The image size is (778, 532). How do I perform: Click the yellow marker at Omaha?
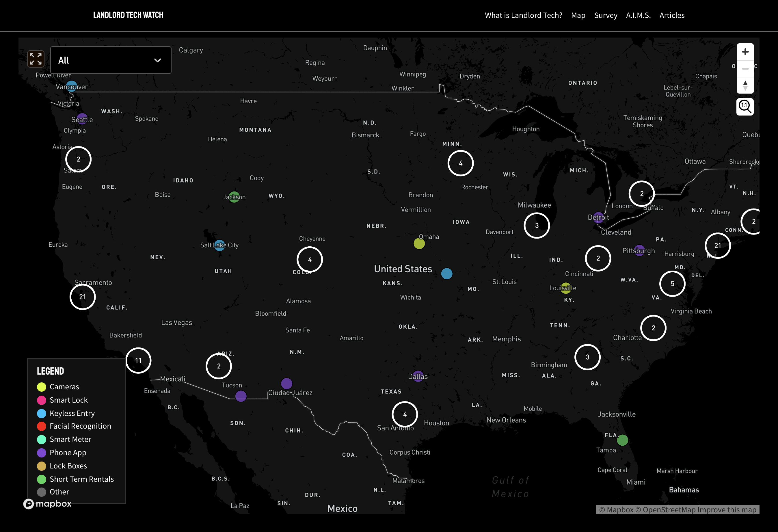pyautogui.click(x=419, y=244)
